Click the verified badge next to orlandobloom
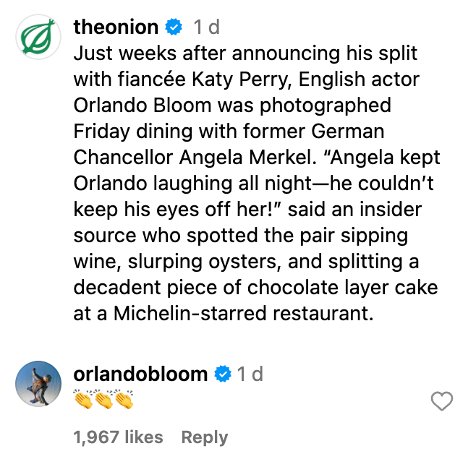The image size is (476, 467). [223, 374]
